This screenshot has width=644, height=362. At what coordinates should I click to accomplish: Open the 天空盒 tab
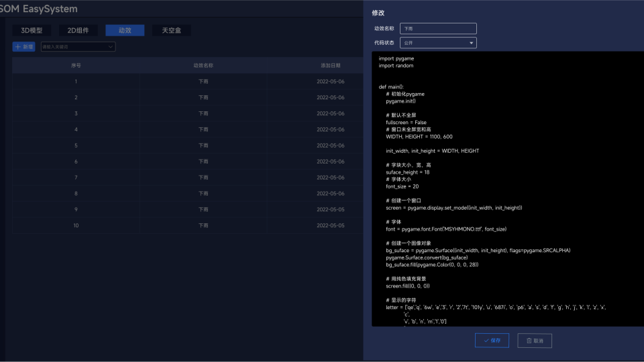tap(171, 31)
